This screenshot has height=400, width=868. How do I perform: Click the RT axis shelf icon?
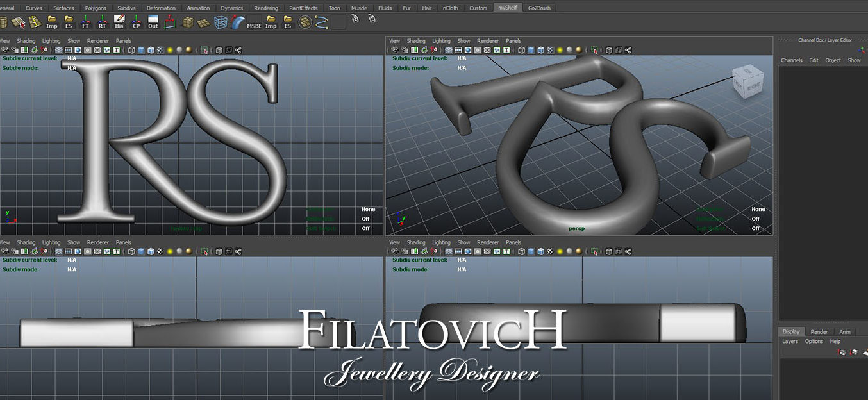(102, 22)
